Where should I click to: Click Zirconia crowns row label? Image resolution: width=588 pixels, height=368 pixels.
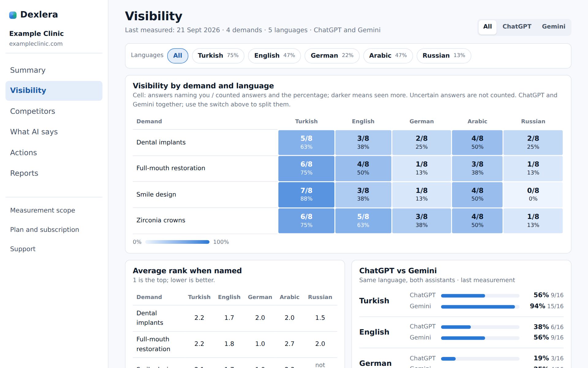tap(161, 220)
